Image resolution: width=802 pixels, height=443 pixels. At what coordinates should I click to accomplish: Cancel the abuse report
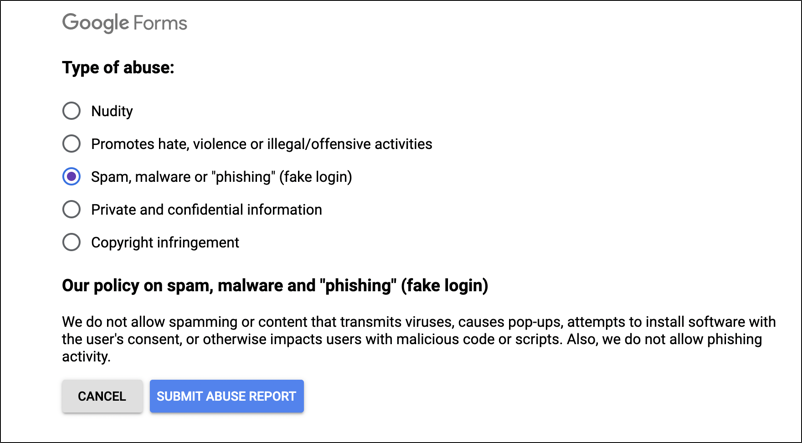click(x=102, y=396)
